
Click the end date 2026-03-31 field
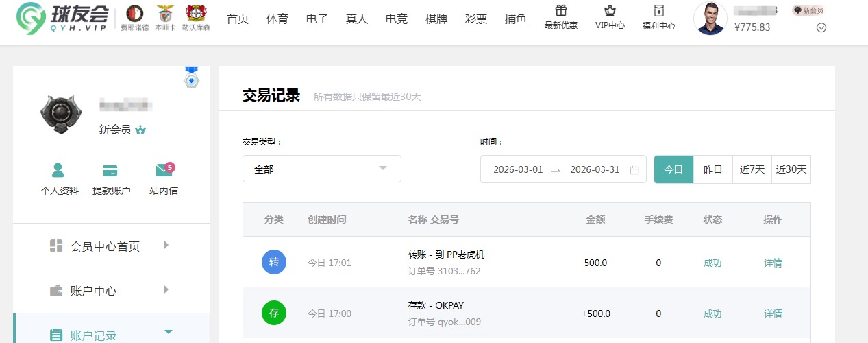(x=595, y=169)
